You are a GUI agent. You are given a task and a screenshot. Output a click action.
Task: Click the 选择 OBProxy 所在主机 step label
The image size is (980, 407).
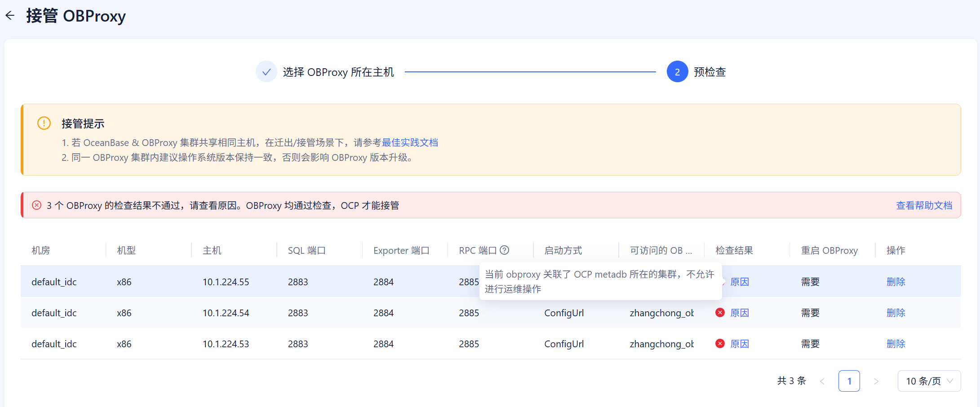coord(338,72)
